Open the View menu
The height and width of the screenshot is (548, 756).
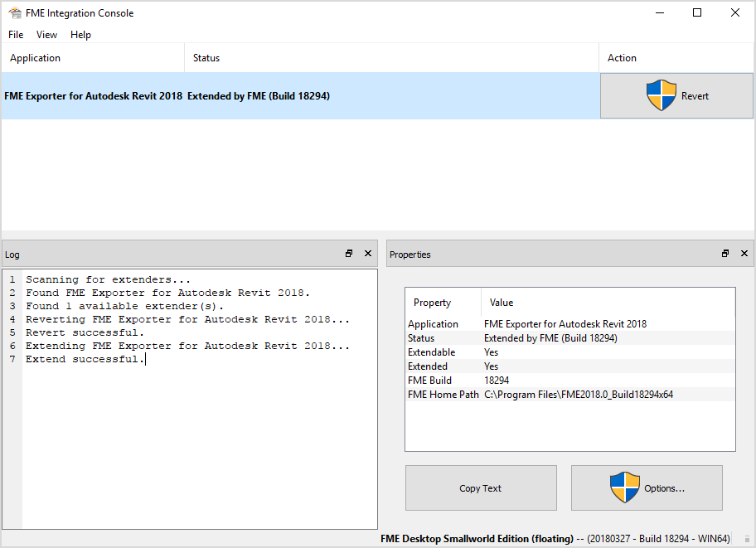(x=46, y=35)
